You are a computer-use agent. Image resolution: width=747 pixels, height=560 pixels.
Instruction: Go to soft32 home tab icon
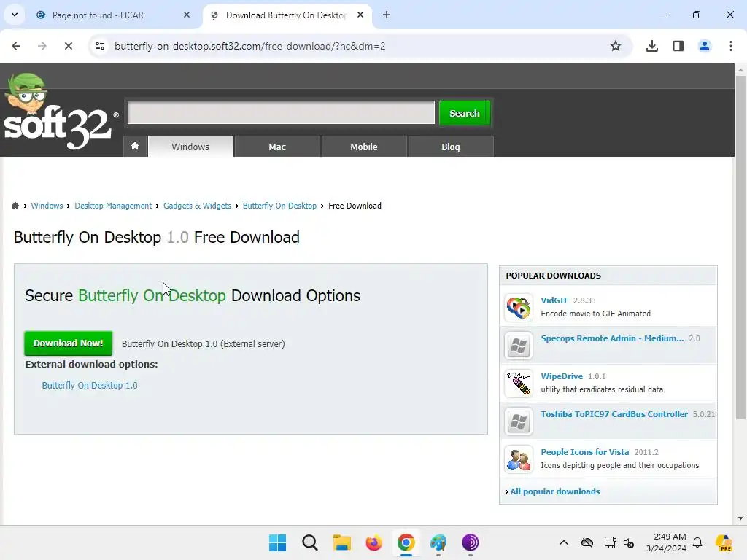click(x=135, y=146)
